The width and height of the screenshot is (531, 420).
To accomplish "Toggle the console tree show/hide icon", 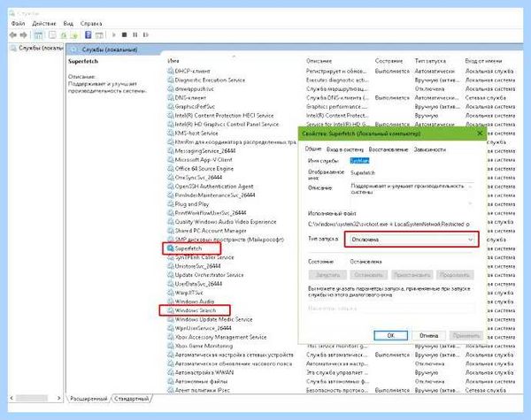I will point(38,34).
